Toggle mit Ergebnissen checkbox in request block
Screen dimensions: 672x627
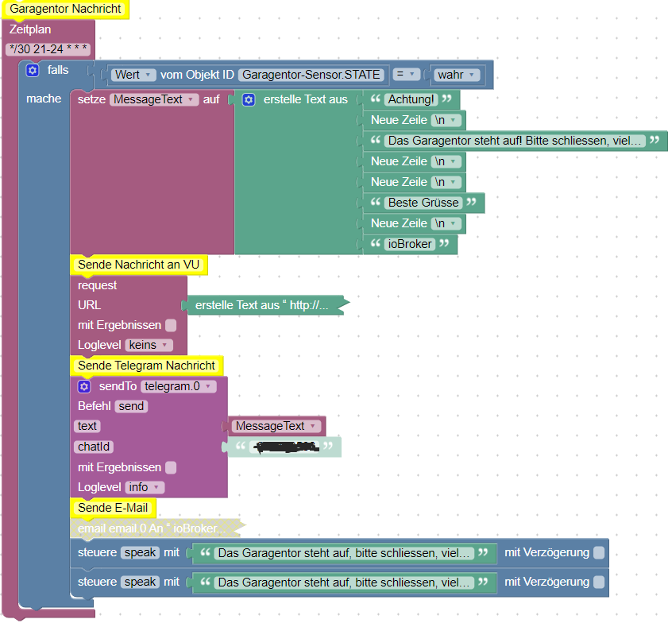point(171,326)
